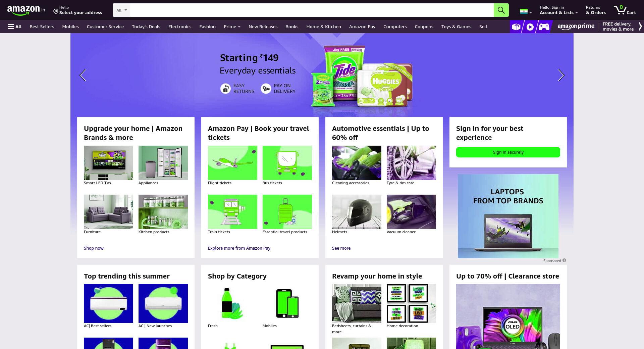
Task: Open Electronics nav item
Action: pos(180,27)
